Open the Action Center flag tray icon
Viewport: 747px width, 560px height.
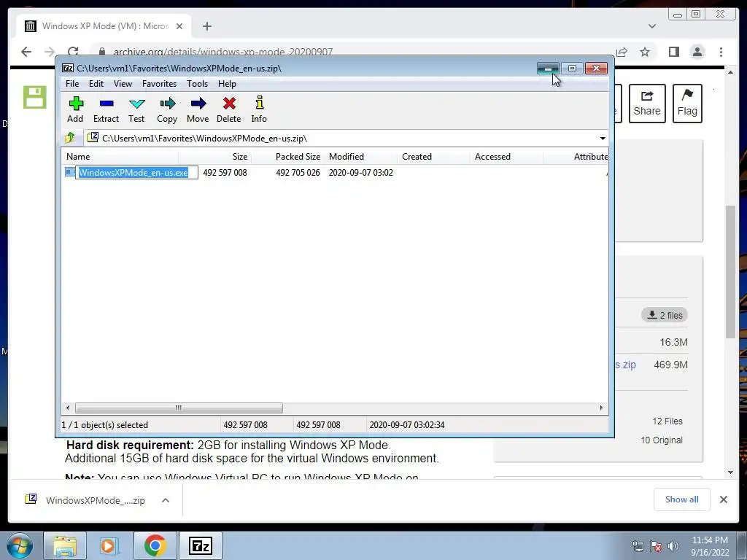[656, 546]
